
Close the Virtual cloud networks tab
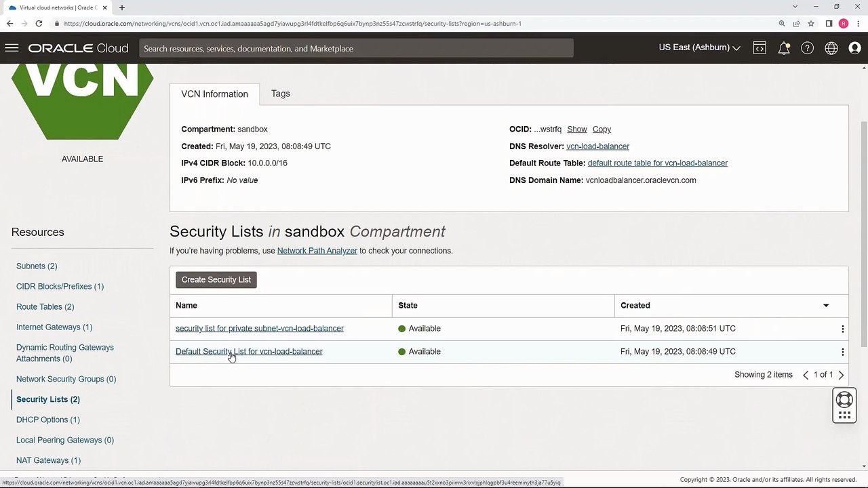[105, 7]
